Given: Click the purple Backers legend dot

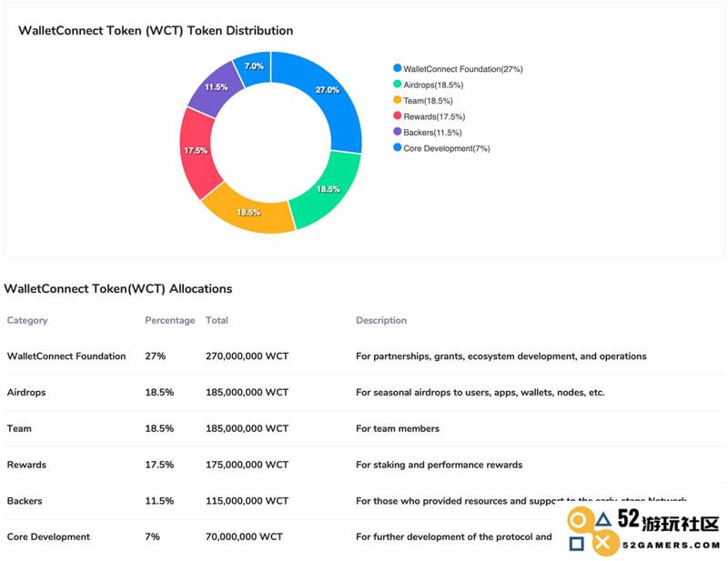Looking at the screenshot, I should point(397,131).
